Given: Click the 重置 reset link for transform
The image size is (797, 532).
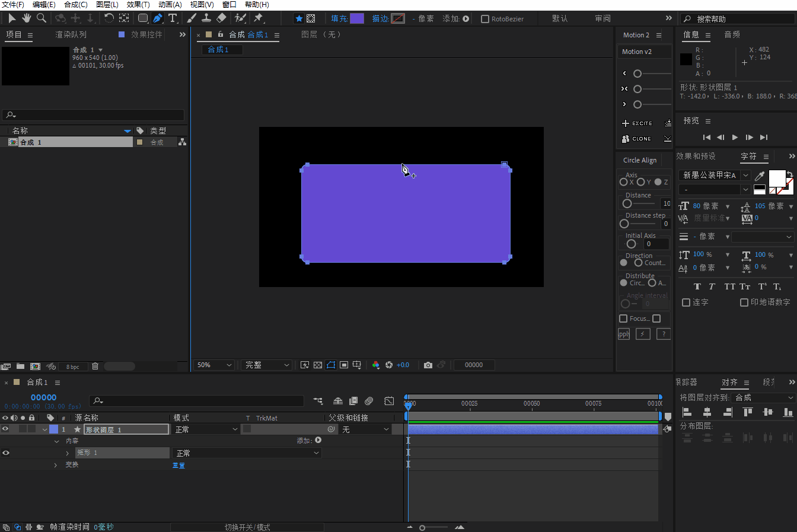Looking at the screenshot, I should 178,465.
